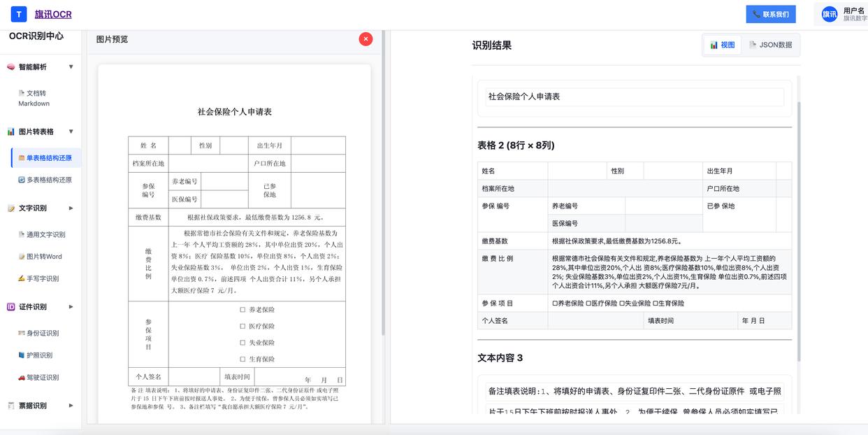Expand the 票据识别 section arrow
Viewport: 868px width, 435px height.
click(x=71, y=406)
